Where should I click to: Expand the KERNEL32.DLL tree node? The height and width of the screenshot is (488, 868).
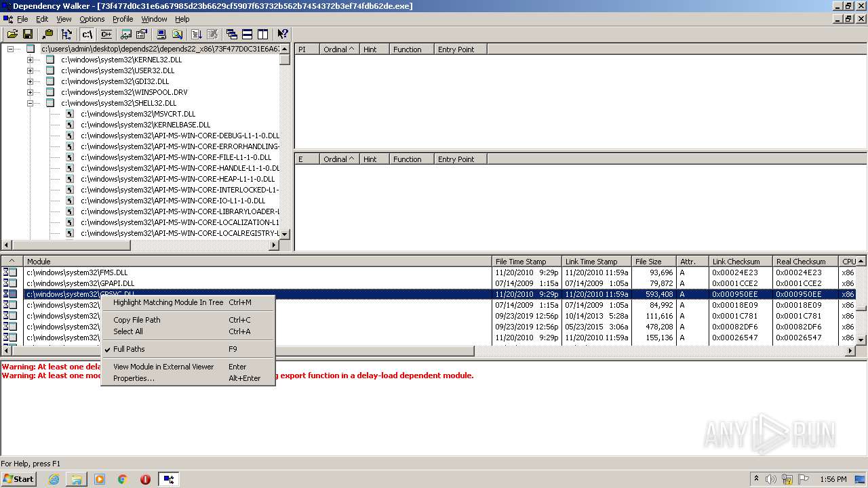30,60
